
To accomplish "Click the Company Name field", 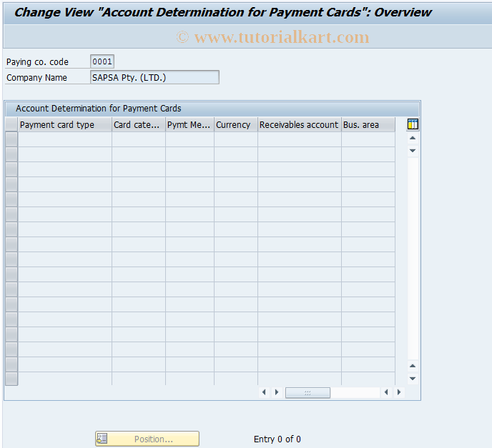I will [154, 77].
